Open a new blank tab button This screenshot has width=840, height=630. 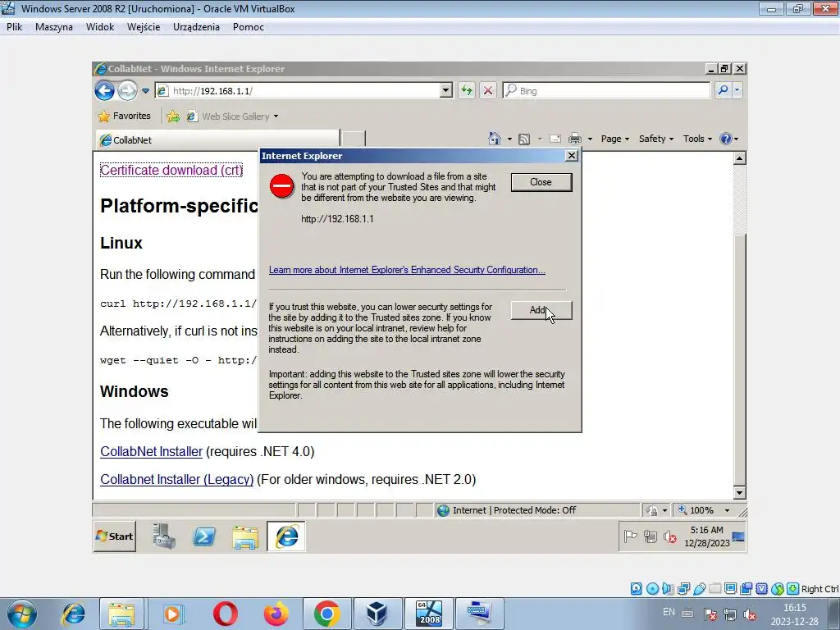(354, 139)
